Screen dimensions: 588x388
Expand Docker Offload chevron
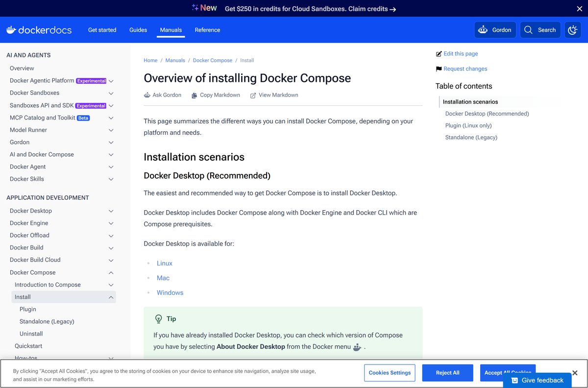(x=111, y=236)
